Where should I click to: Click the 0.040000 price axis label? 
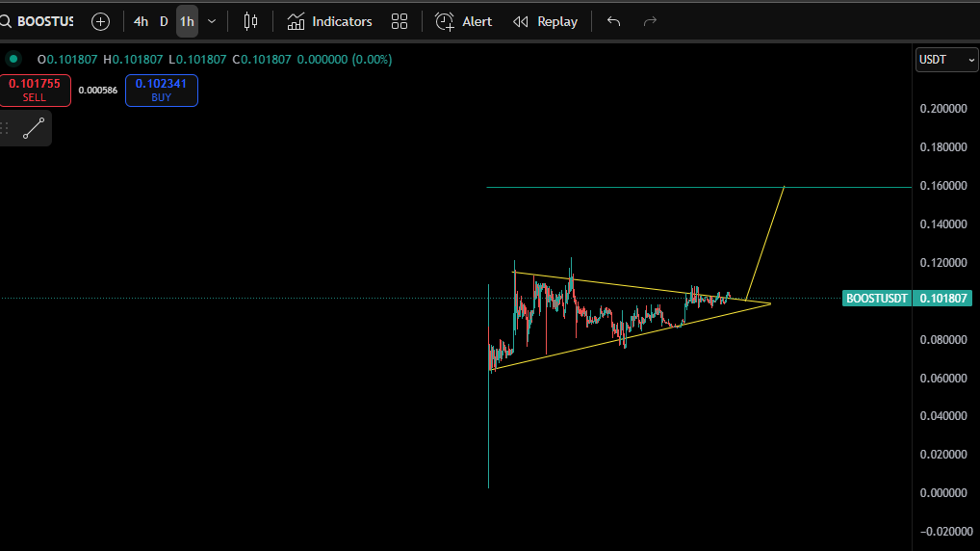(943, 415)
